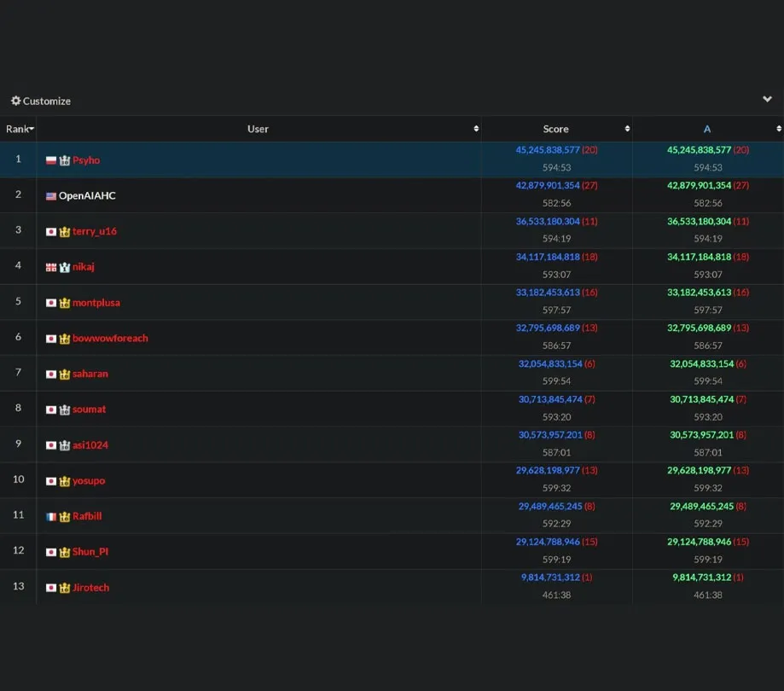The height and width of the screenshot is (691, 784).
Task: Click the US flag beside OpenAIAHC
Action: (x=51, y=196)
